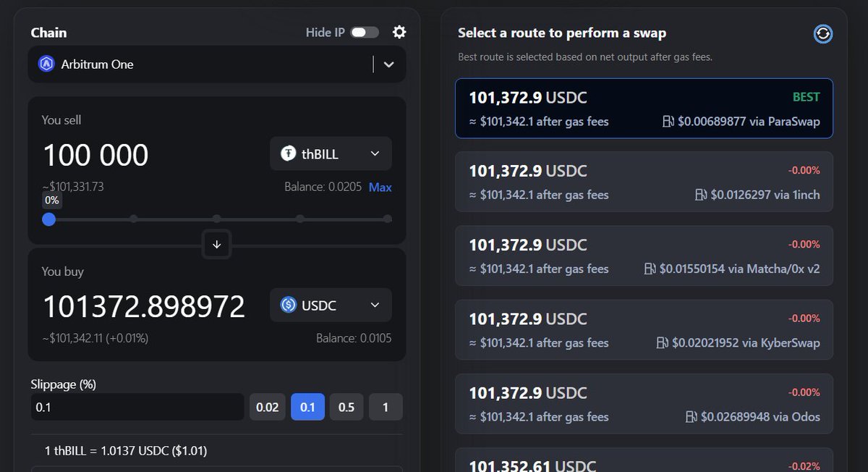Set the amount slider to its middle stop
Viewport: 868px width, 472px height.
[x=217, y=219]
